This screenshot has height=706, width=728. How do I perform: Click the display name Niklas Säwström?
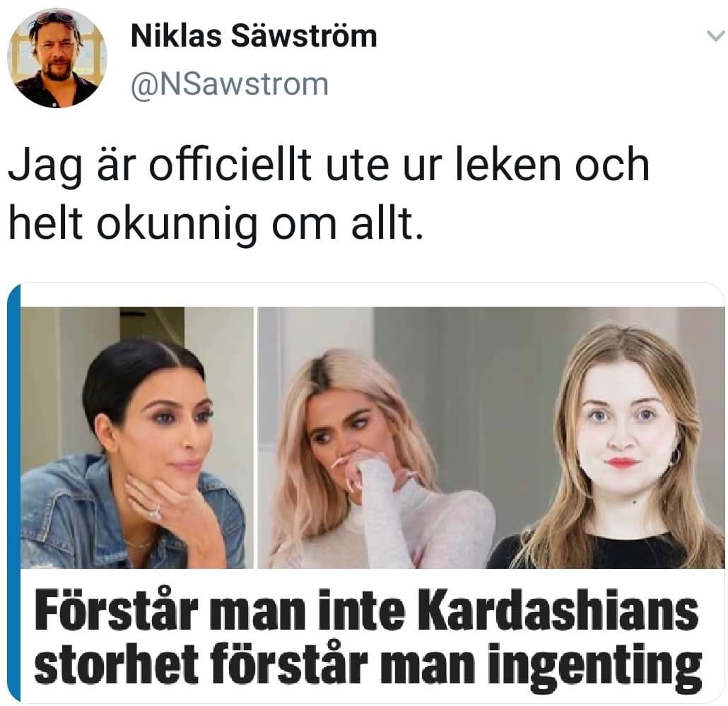254,36
